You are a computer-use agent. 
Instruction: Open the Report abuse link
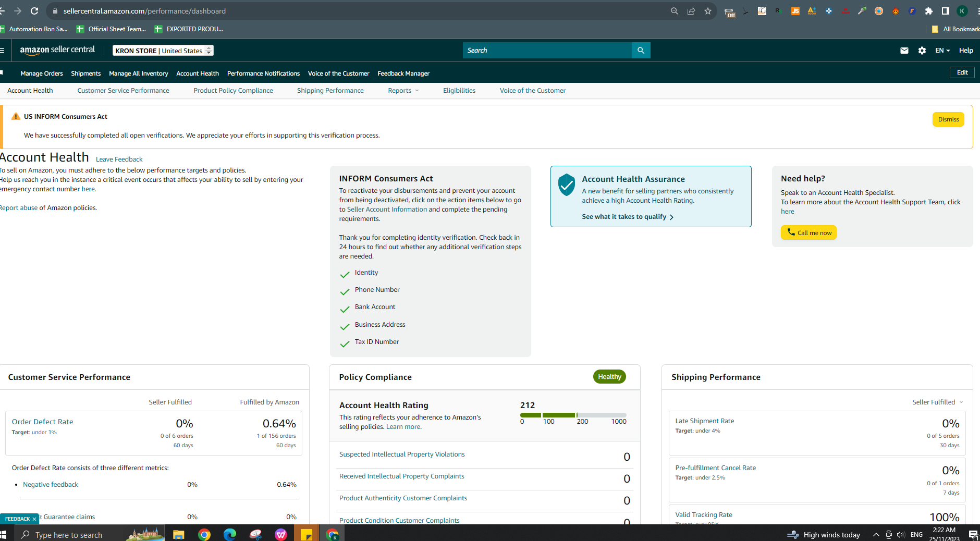point(19,208)
